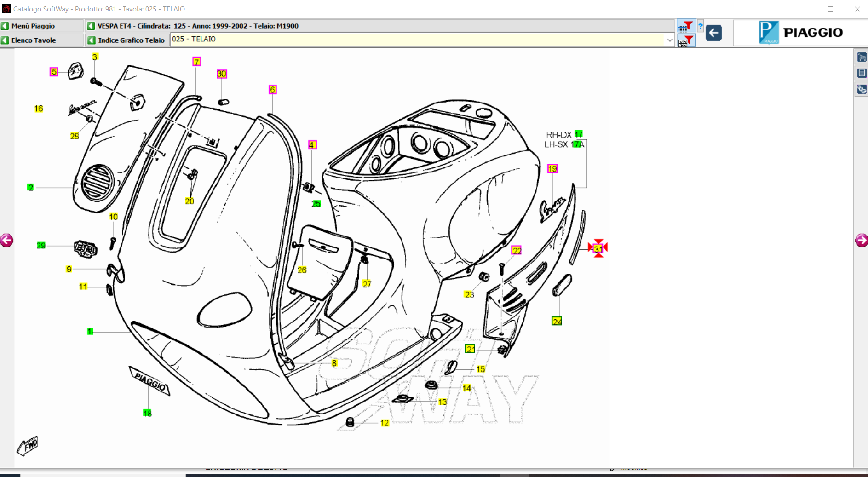868x477 pixels.
Task: Expand the 025 - TELAIO table dropdown
Action: click(669, 40)
